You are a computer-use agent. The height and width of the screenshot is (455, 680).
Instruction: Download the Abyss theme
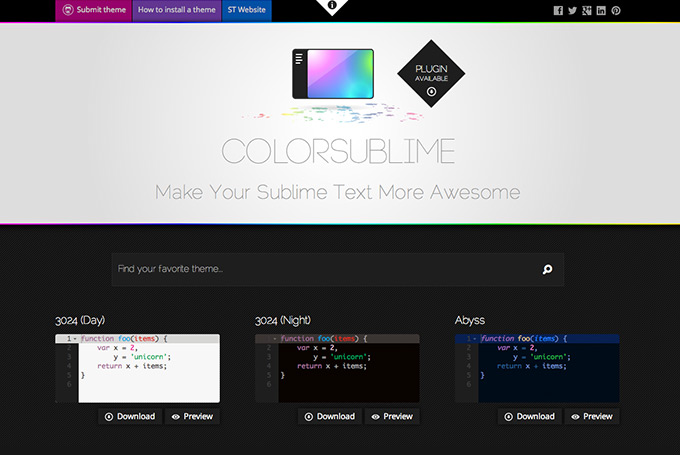[x=530, y=416]
